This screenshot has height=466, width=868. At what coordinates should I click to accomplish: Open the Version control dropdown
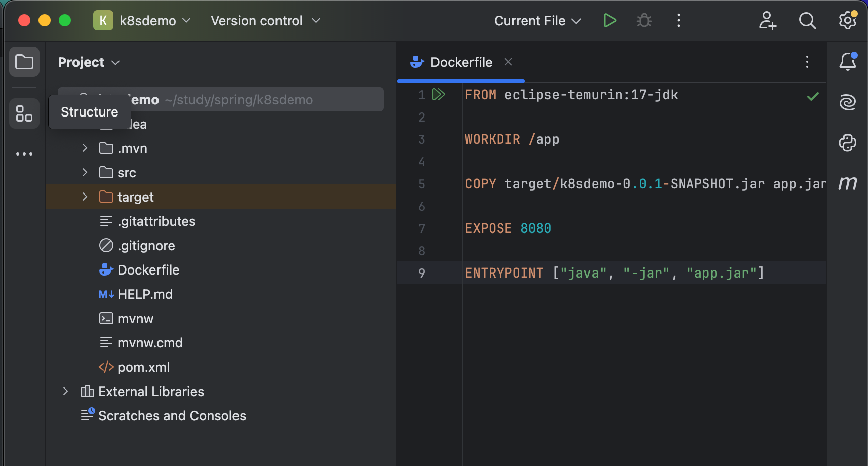tap(265, 21)
